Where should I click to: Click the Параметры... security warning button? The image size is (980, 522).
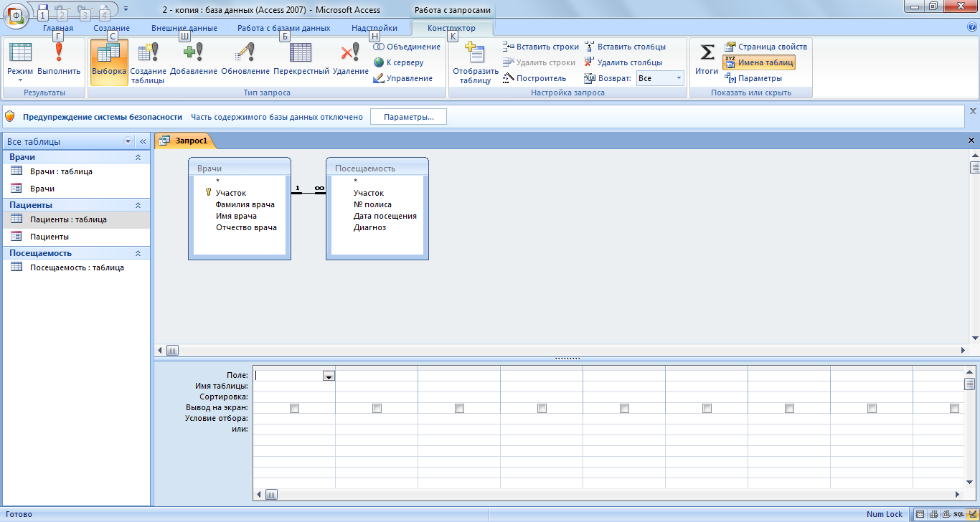click(x=408, y=117)
